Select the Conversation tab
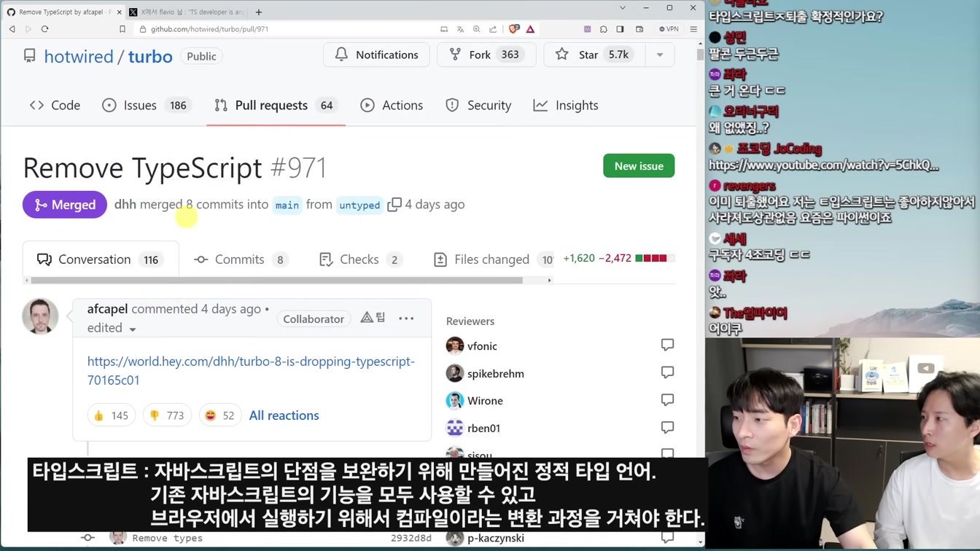980x551 pixels. pyautogui.click(x=101, y=259)
